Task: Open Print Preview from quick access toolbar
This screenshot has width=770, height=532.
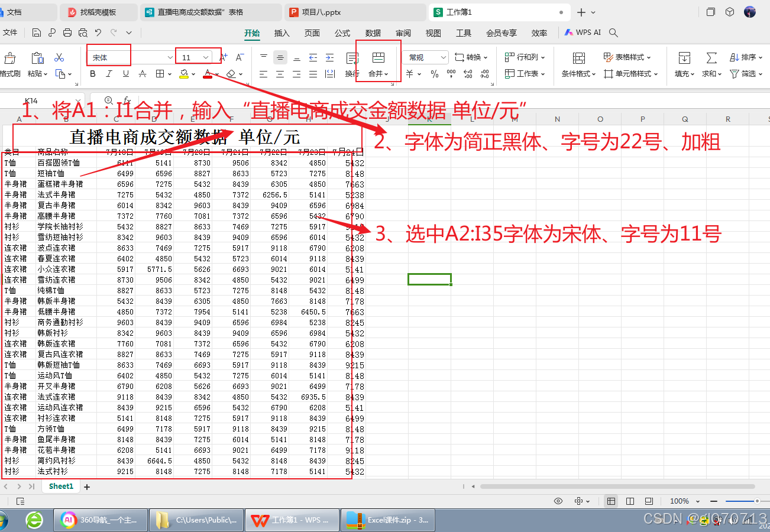Action: tap(83, 33)
